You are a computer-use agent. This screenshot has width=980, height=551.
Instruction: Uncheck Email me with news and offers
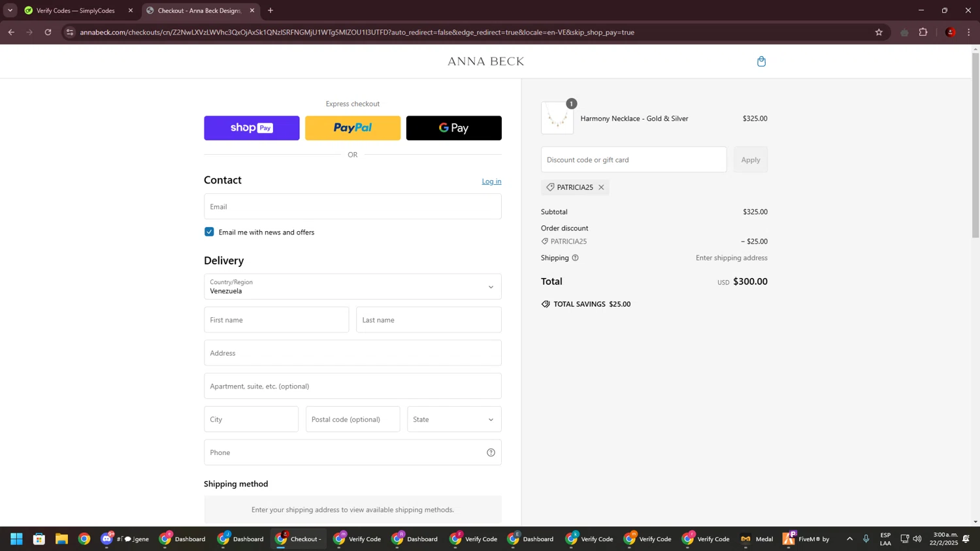click(x=209, y=232)
